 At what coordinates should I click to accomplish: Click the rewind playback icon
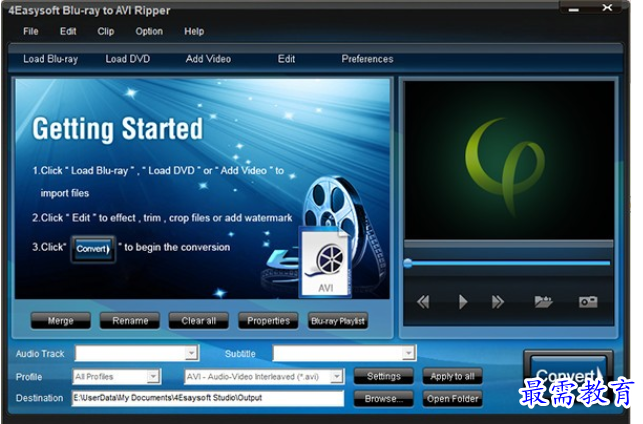coord(423,302)
